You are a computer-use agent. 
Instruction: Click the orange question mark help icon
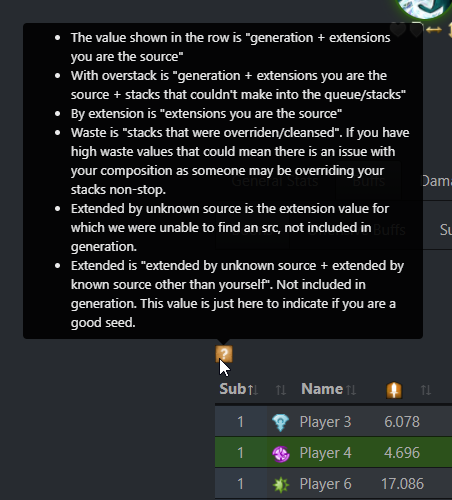pos(224,354)
